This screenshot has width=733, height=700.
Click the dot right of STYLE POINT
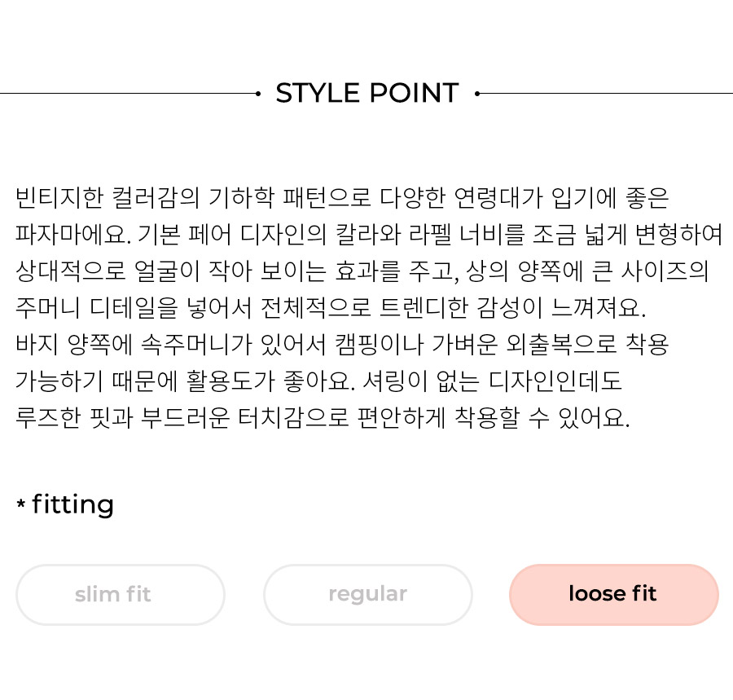click(476, 94)
